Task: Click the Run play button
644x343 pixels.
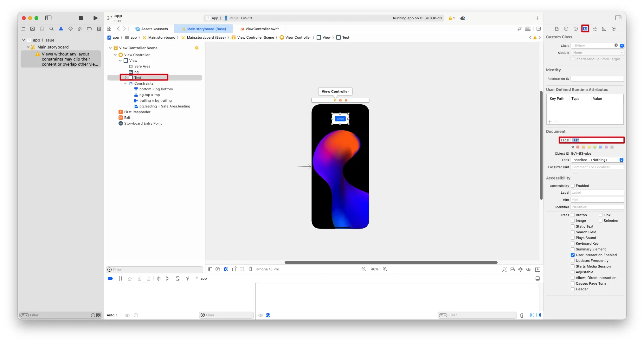Action: (x=95, y=18)
